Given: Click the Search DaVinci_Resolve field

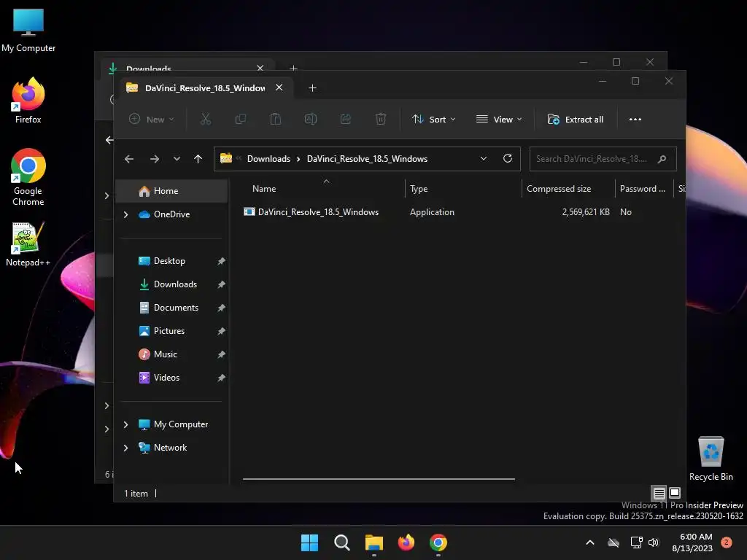Looking at the screenshot, I should 603,159.
